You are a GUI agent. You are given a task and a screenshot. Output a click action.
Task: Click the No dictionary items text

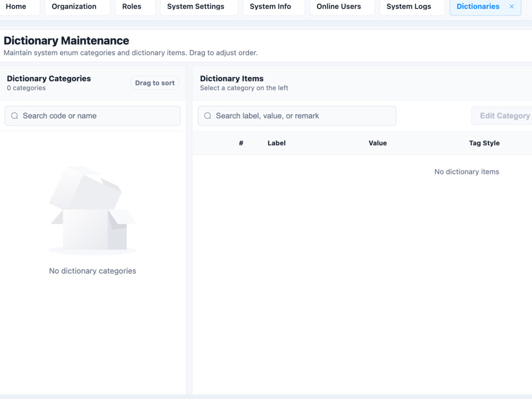[467, 172]
